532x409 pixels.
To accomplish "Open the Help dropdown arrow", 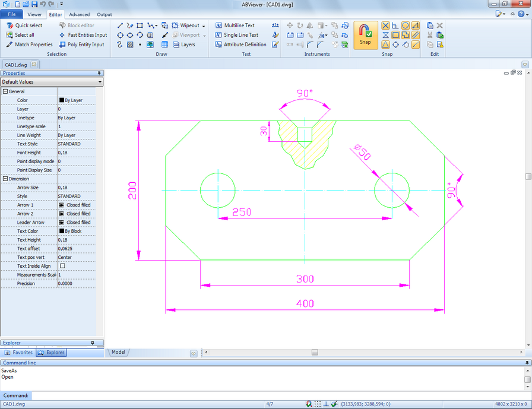I will point(527,14).
